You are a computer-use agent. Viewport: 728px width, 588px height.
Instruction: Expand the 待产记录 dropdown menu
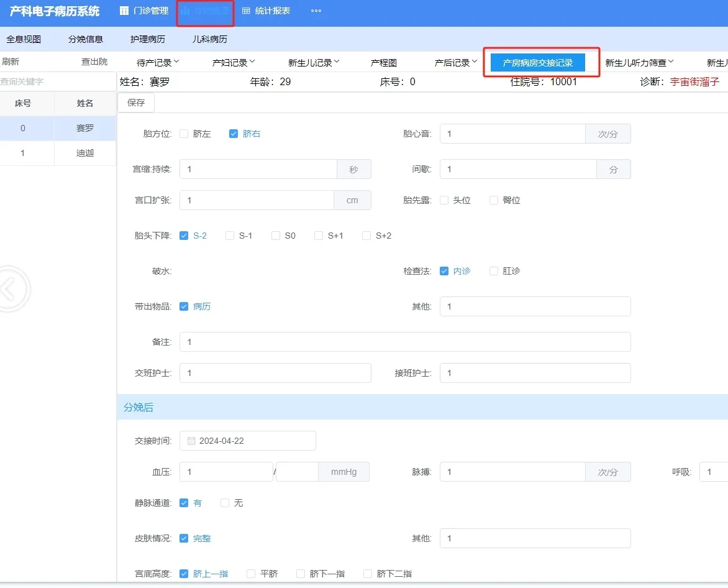[158, 62]
